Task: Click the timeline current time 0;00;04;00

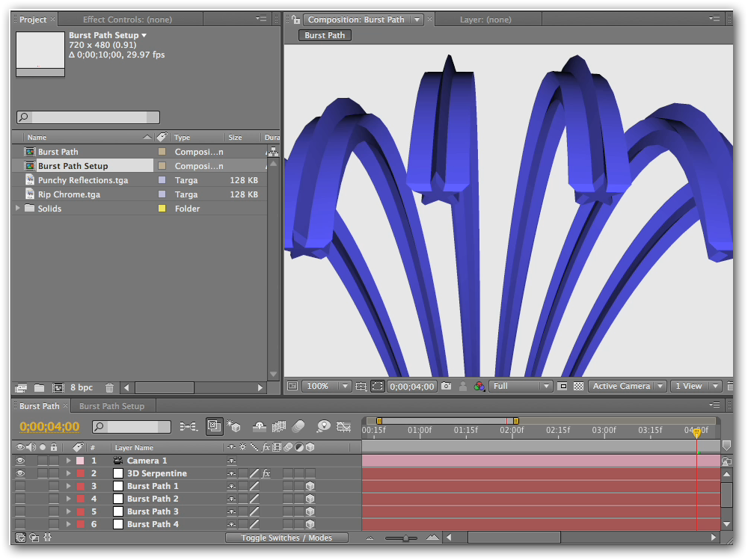Action: click(x=49, y=426)
